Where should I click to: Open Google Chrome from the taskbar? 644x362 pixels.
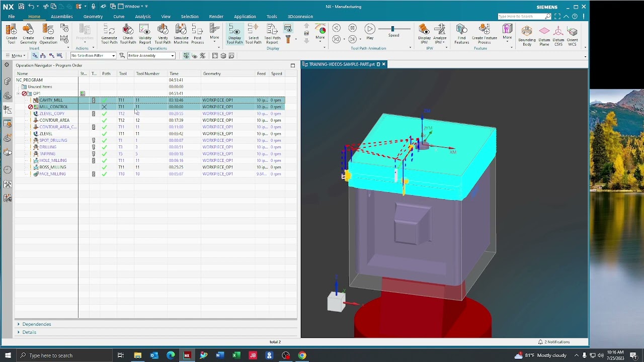(302, 355)
